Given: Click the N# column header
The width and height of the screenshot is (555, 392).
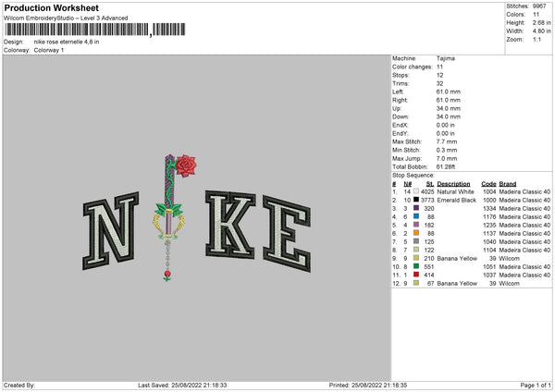Looking at the screenshot, I should (x=407, y=184).
